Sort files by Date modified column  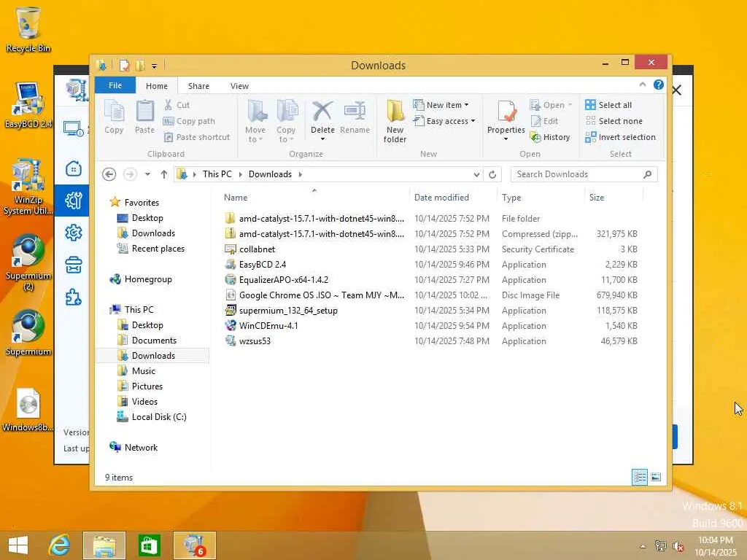453,197
